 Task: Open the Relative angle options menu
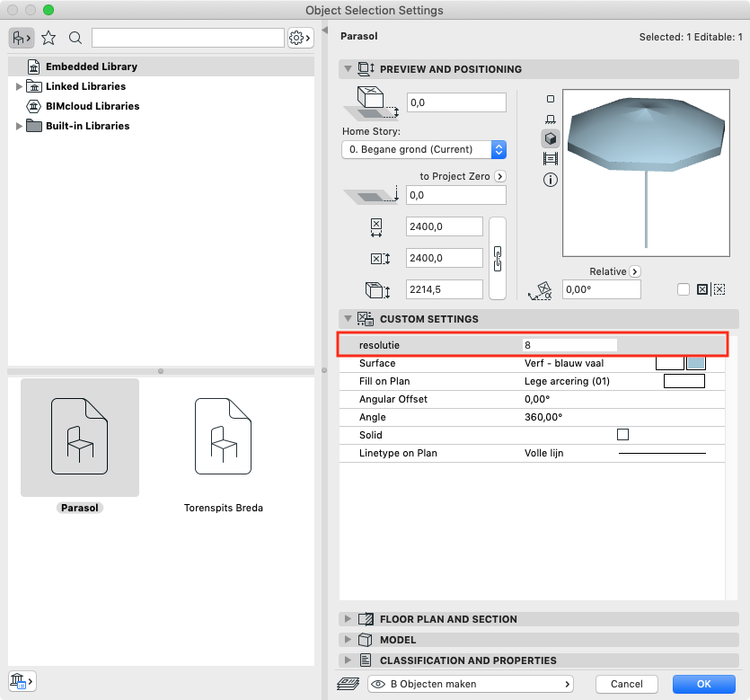click(635, 271)
